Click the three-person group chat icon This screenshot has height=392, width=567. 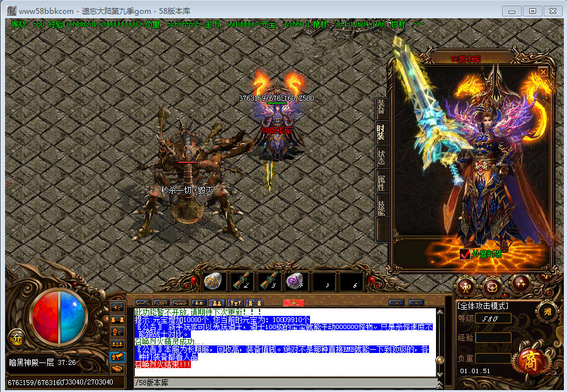pos(118,345)
